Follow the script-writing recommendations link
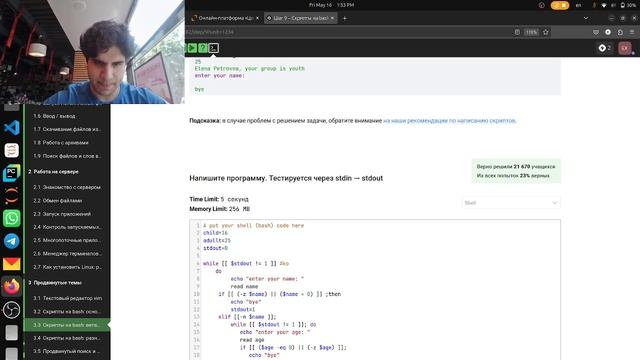 tap(449, 120)
